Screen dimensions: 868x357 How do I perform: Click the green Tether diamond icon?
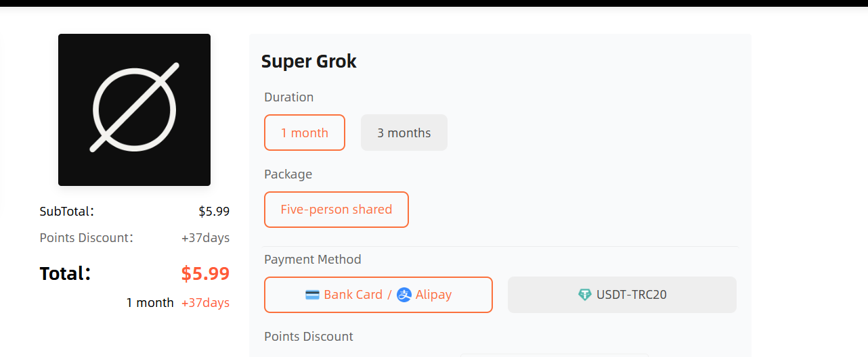point(585,295)
